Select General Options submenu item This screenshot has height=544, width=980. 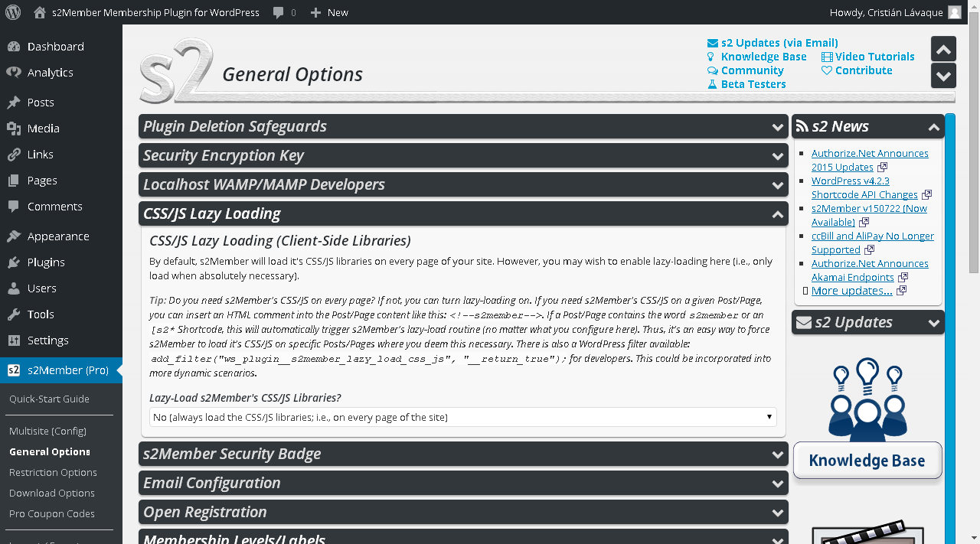pyautogui.click(x=50, y=452)
